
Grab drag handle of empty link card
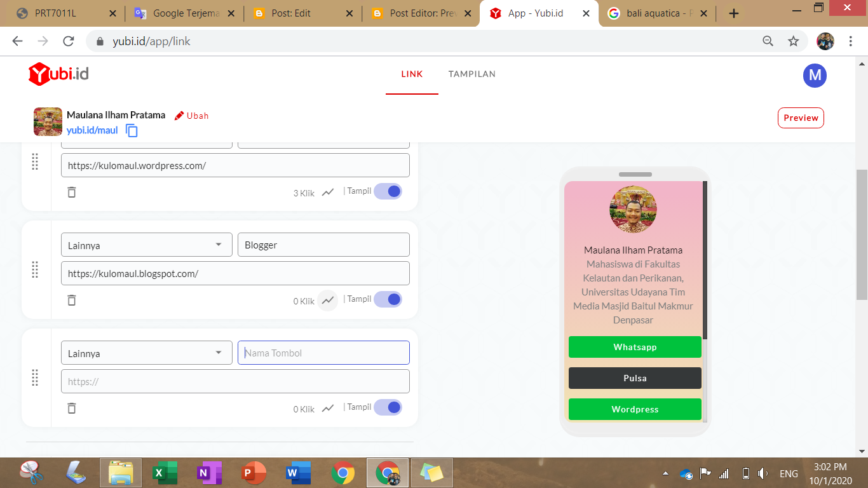(35, 377)
